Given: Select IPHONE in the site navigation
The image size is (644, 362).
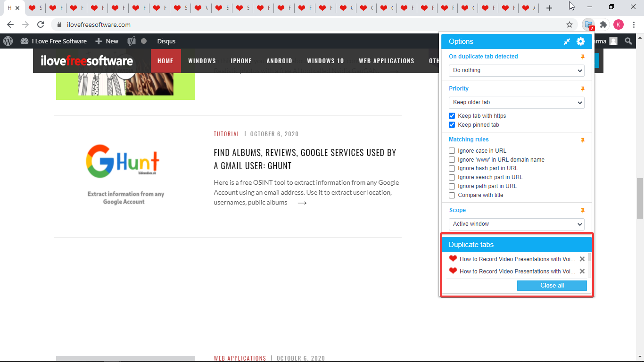Looking at the screenshot, I should pyautogui.click(x=241, y=61).
